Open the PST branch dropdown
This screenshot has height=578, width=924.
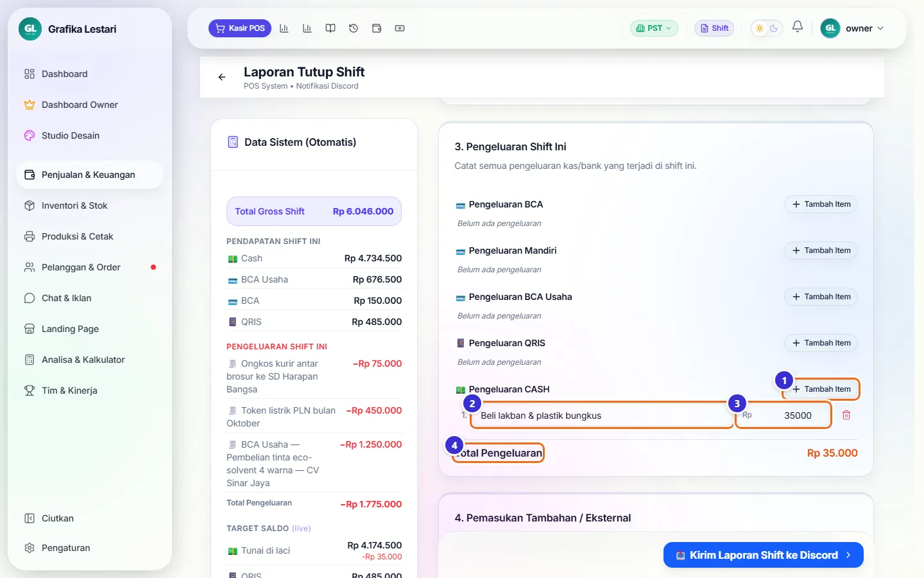point(654,28)
